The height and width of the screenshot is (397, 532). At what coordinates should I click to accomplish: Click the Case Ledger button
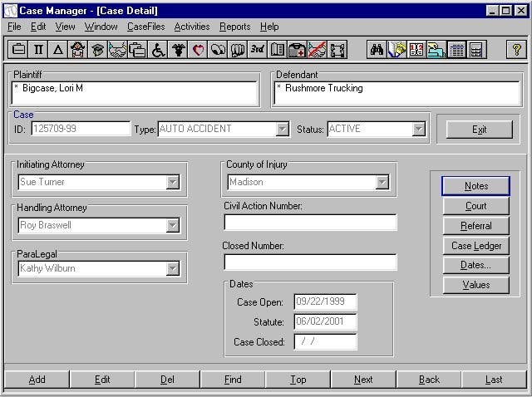click(x=476, y=246)
